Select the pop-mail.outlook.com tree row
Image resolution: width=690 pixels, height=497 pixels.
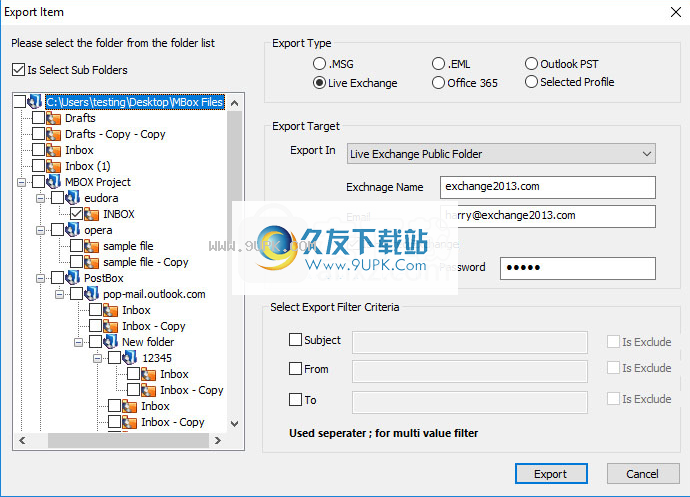click(154, 294)
